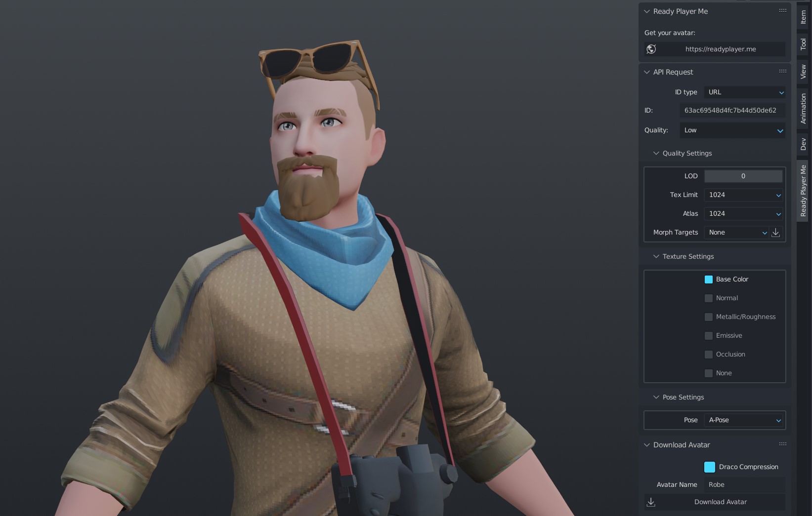Open the Atlas size dropdown
Image resolution: width=812 pixels, height=516 pixels.
[x=743, y=214]
